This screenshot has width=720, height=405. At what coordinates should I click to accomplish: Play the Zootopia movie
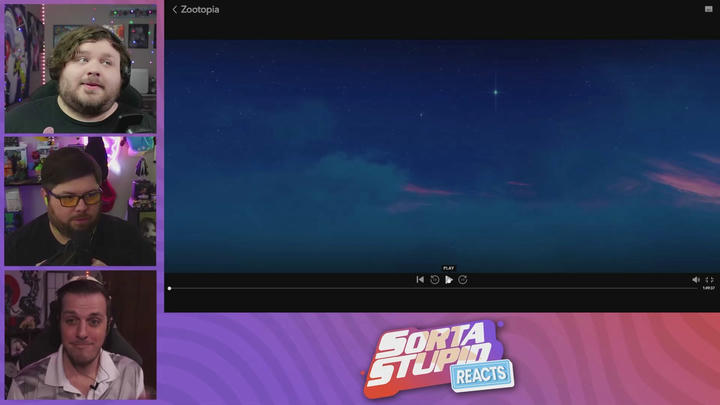(449, 280)
